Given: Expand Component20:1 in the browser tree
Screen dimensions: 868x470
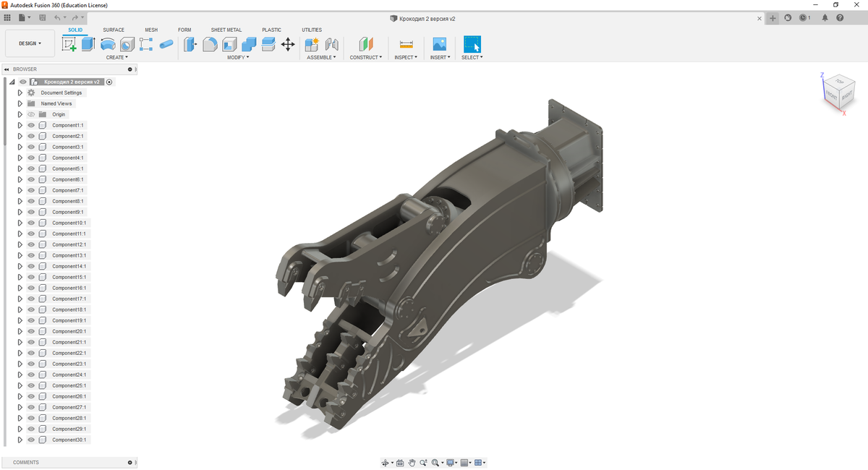Looking at the screenshot, I should (20, 331).
